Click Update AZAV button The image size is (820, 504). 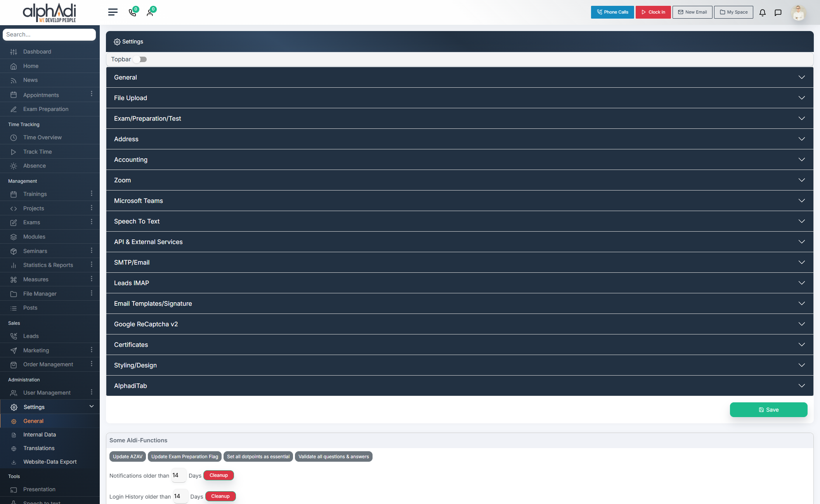click(127, 457)
